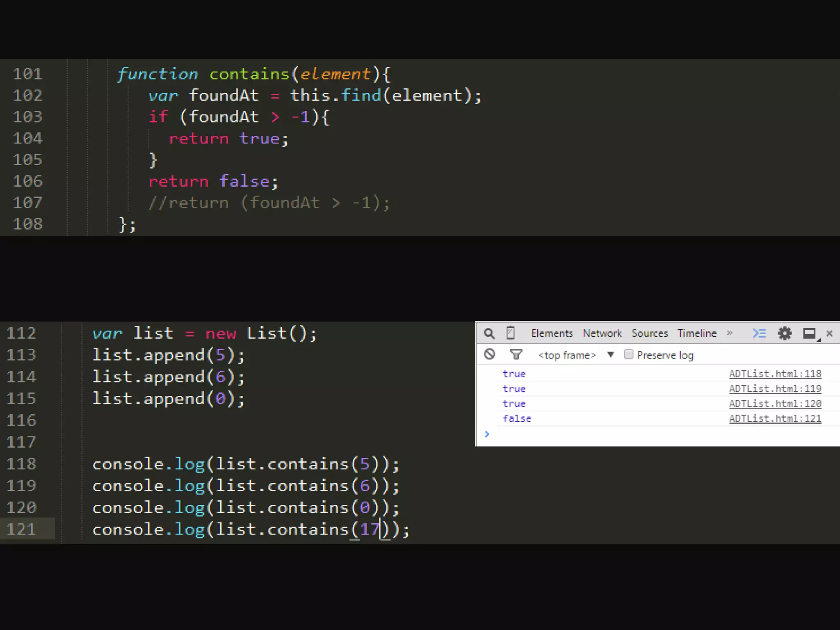Open DevTools settings gear

pyautogui.click(x=785, y=333)
